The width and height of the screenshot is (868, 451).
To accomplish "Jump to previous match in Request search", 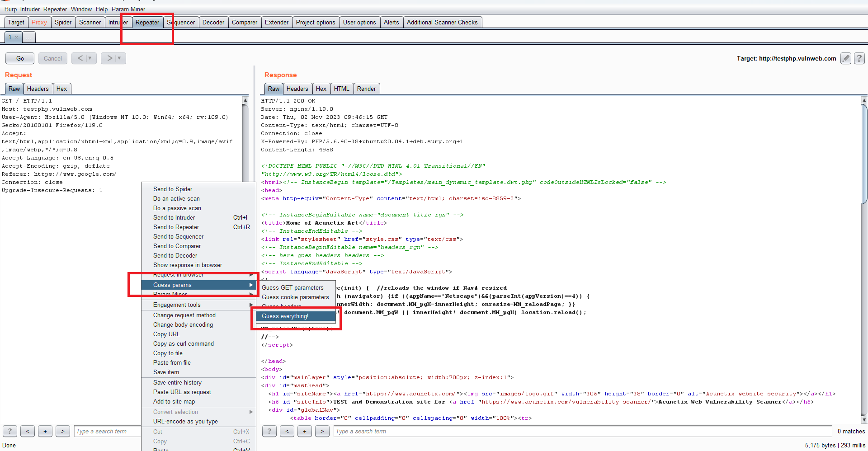I will pos(28,431).
